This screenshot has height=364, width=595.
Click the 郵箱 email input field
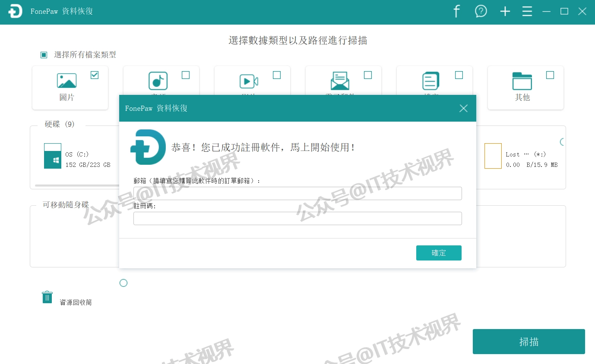pos(297,193)
